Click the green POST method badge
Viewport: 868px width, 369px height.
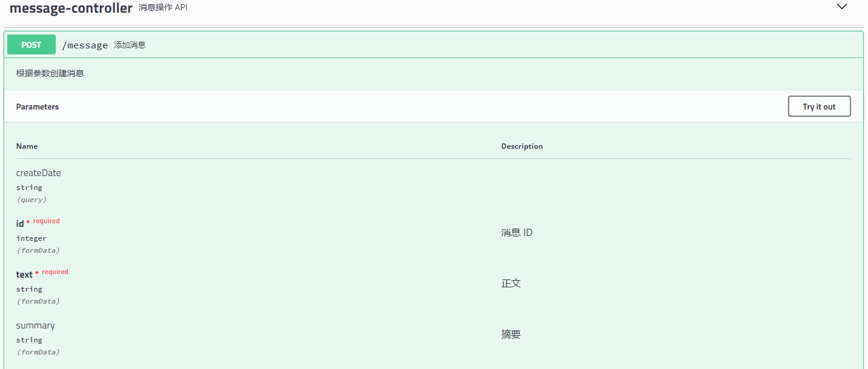pyautogui.click(x=31, y=45)
